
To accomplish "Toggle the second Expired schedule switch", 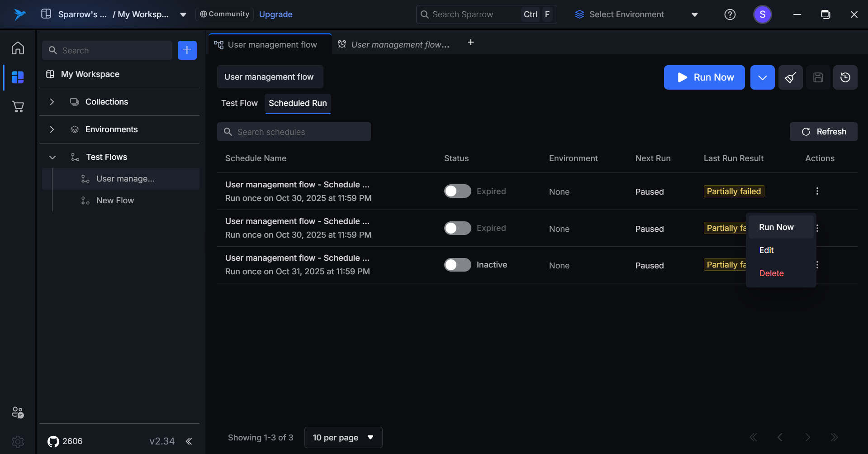I will [457, 228].
